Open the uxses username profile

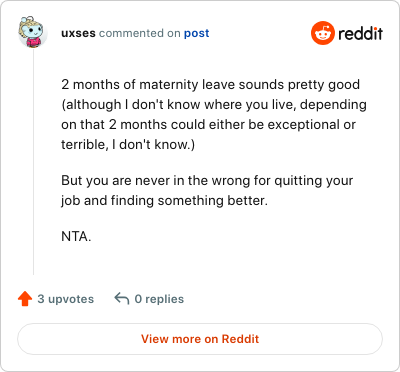click(x=78, y=33)
